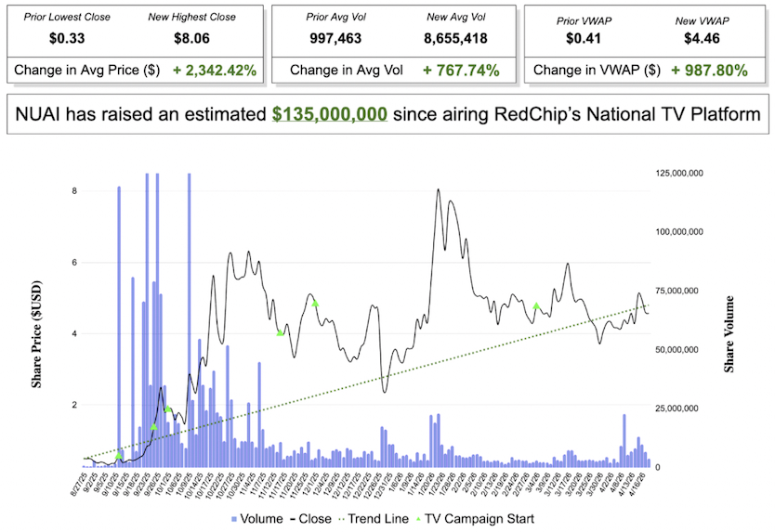Click the + 2,342.42% change figure
This screenshot has height=532, width=775.
[x=215, y=71]
